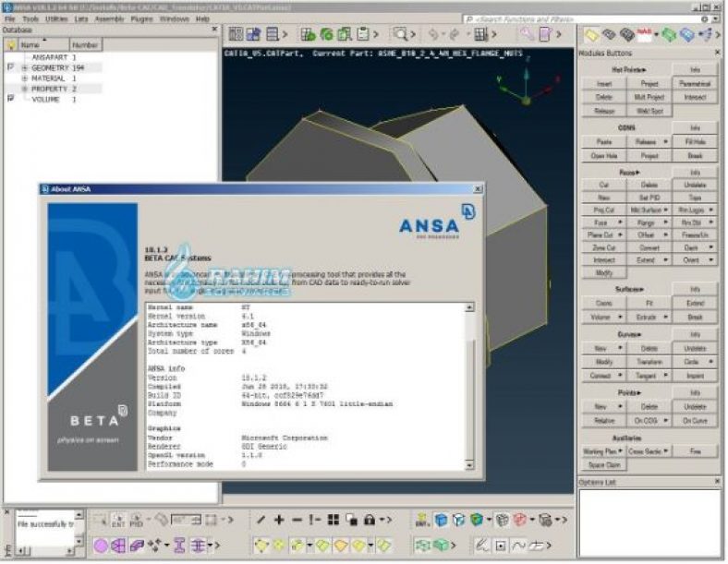The width and height of the screenshot is (728, 564).
Task: Open the Working Plane dropdown button
Action: [604, 451]
